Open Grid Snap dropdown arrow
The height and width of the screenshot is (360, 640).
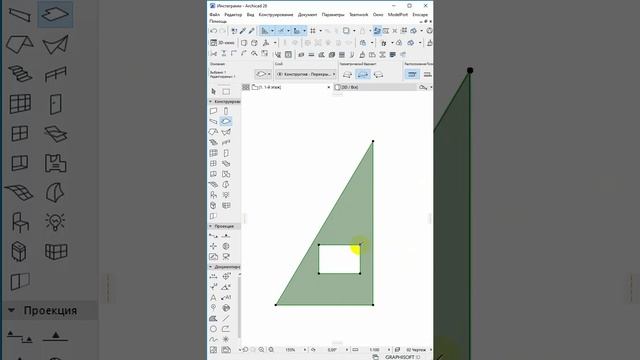[x=320, y=31]
